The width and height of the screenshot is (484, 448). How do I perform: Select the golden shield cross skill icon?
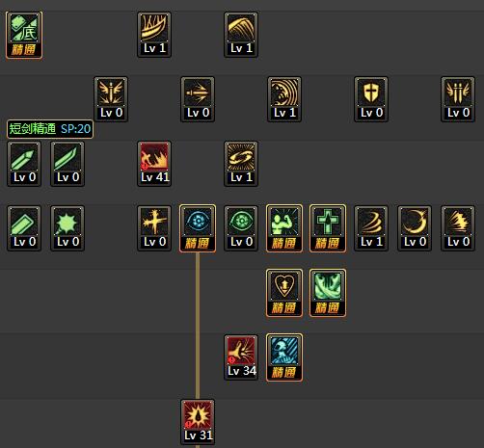click(x=371, y=99)
